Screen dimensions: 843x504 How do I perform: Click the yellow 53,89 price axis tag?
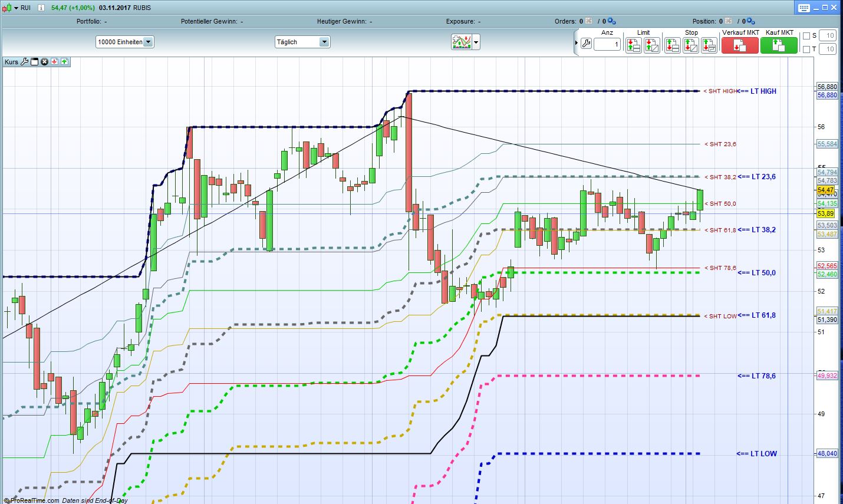pyautogui.click(x=825, y=213)
